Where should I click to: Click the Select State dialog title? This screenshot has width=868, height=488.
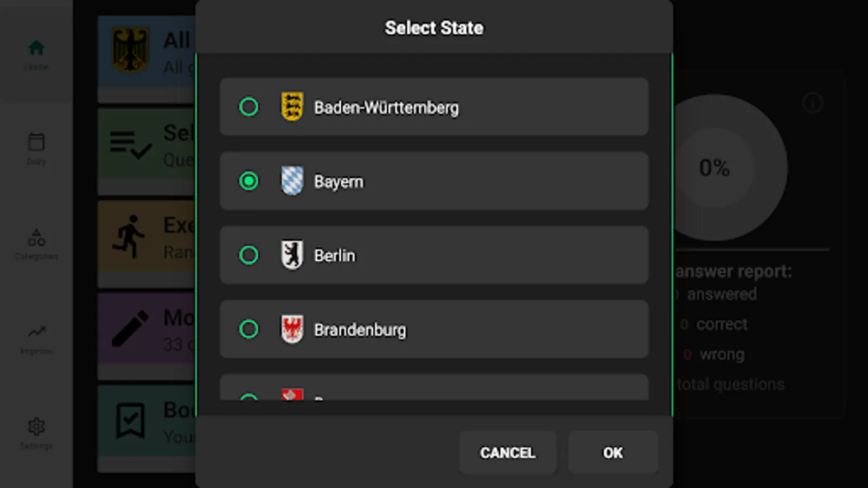(x=434, y=28)
